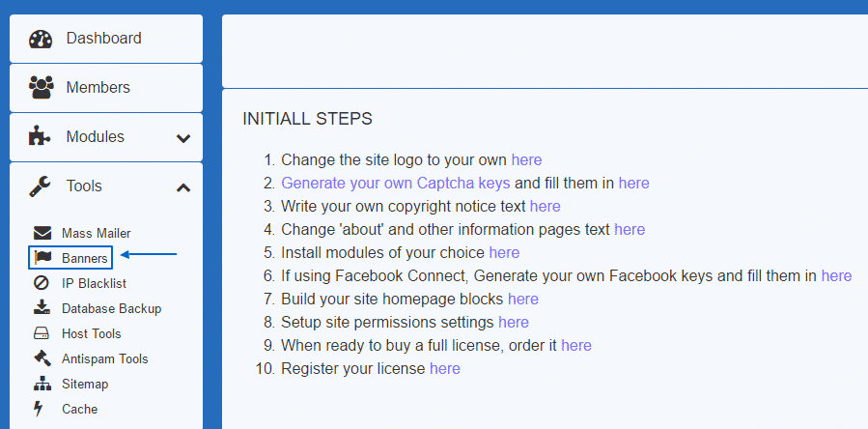This screenshot has width=868, height=429.
Task: Click the Modules puzzle piece icon
Action: pyautogui.click(x=41, y=137)
